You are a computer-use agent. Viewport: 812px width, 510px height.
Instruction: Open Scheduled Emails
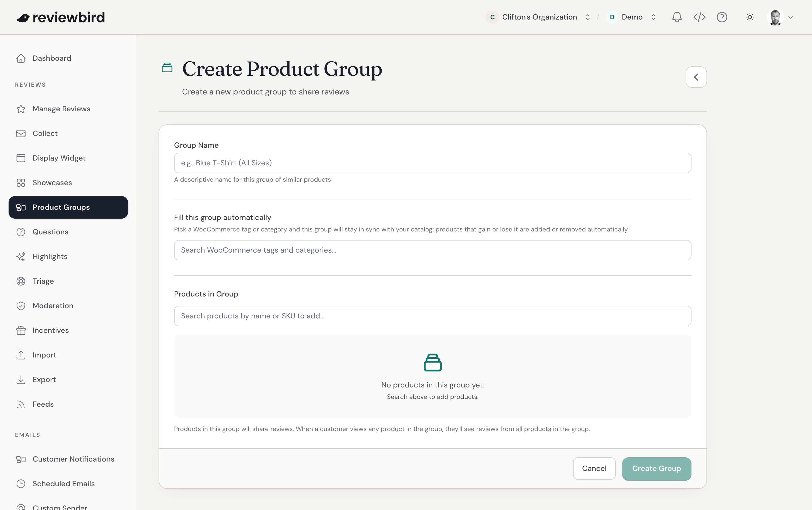coord(68,484)
